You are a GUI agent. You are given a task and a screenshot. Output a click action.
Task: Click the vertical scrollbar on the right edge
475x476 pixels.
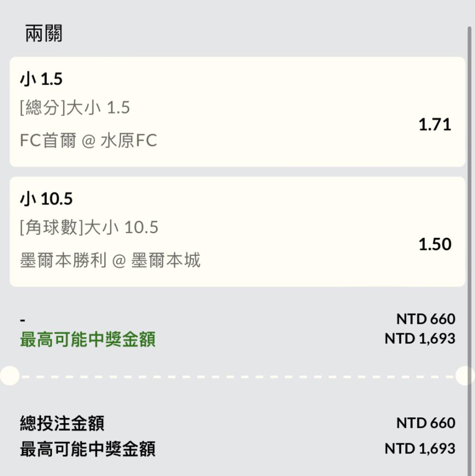tap(469, 251)
